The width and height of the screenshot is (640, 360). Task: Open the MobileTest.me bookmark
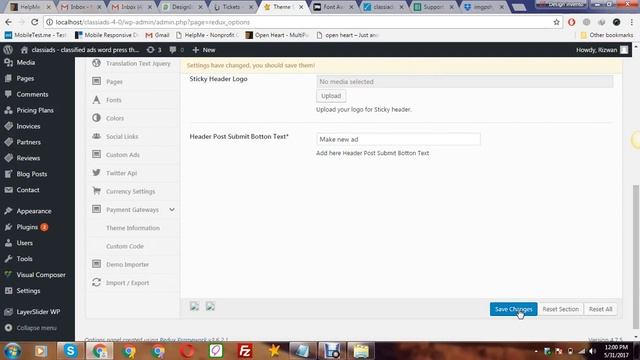36,35
